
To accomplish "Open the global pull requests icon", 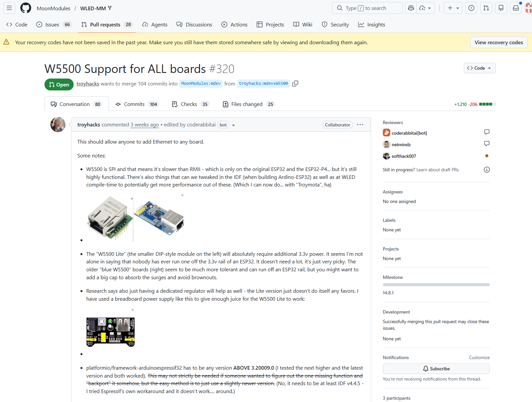I will [x=486, y=8].
